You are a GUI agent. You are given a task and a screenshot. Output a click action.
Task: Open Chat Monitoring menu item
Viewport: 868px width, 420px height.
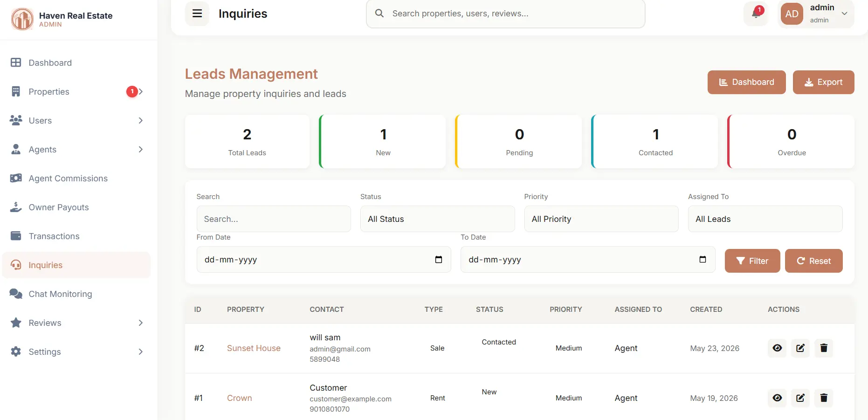coord(76,294)
